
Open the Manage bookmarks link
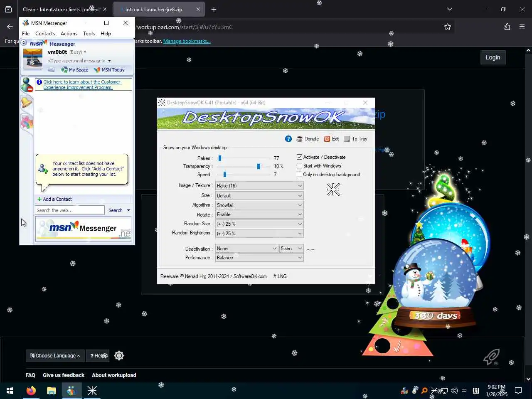point(187,41)
